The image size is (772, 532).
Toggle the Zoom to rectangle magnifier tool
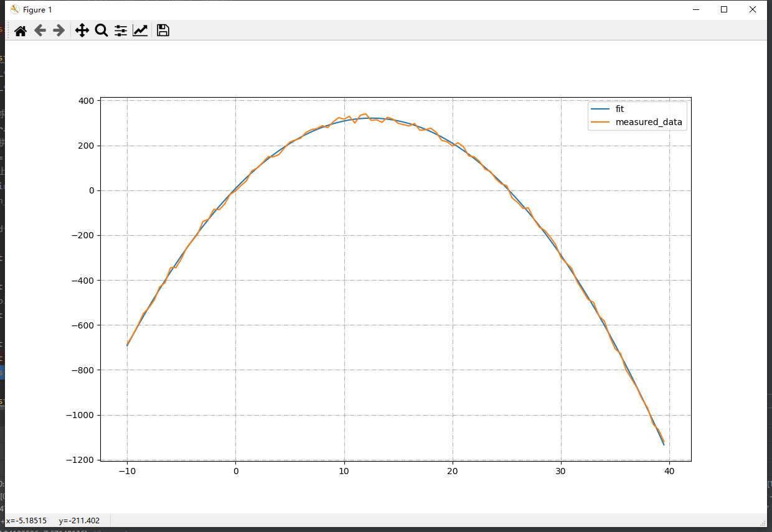coord(101,30)
